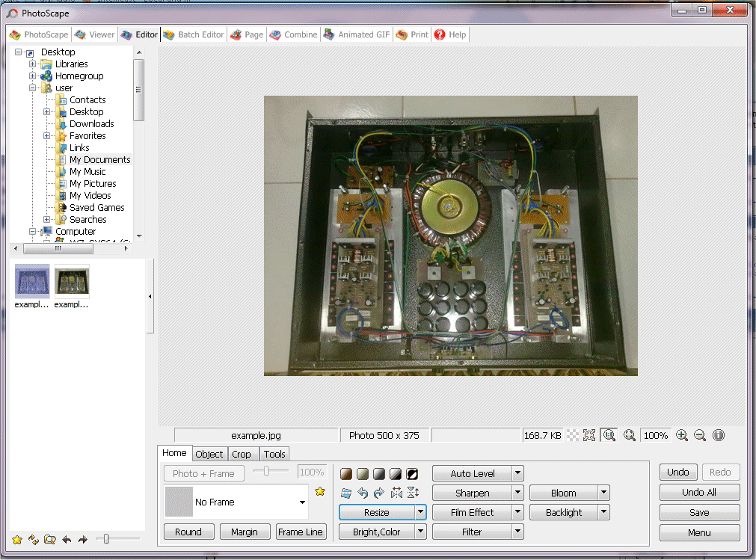Open the Combine tab
Image resolution: width=756 pixels, height=560 pixels.
coord(294,34)
